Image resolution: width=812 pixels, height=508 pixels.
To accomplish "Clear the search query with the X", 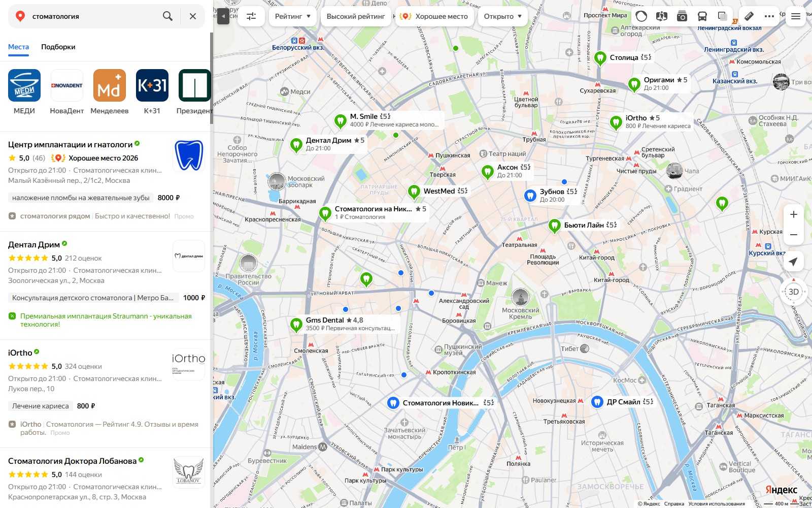I will pyautogui.click(x=193, y=16).
